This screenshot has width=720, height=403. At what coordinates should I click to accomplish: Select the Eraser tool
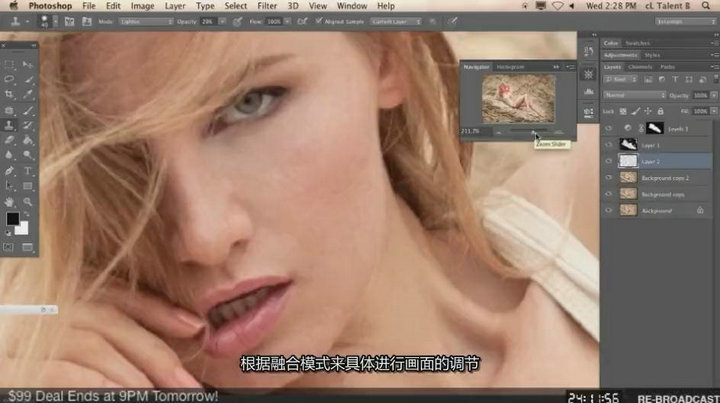point(9,140)
